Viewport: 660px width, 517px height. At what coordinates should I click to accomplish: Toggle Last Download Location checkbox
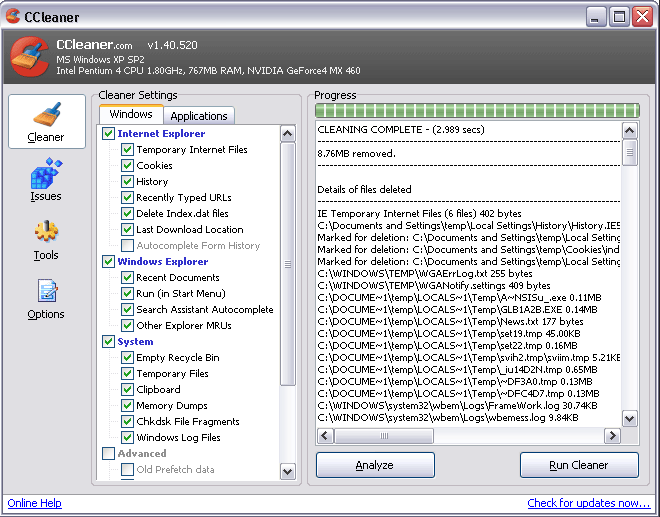[128, 229]
